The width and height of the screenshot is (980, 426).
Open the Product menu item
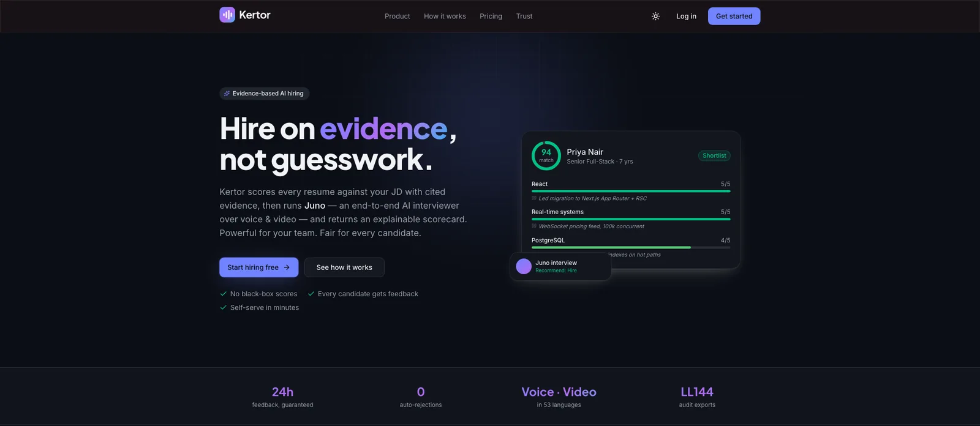tap(398, 17)
